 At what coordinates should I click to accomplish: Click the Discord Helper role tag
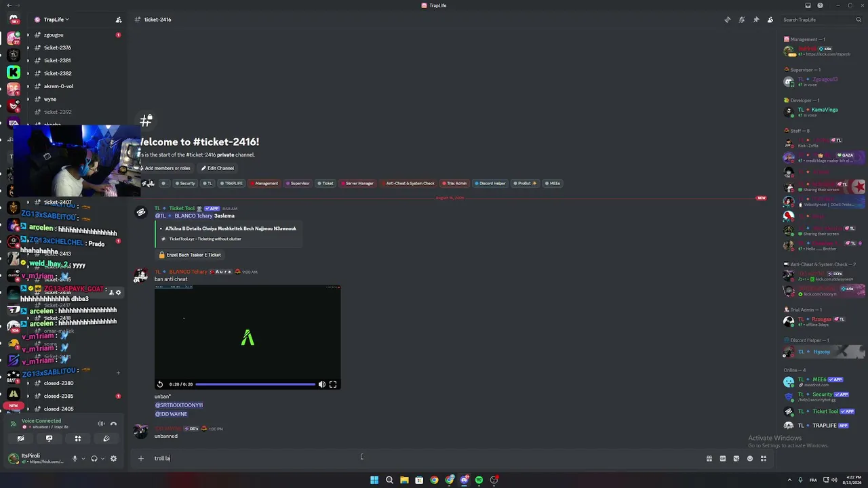(490, 183)
